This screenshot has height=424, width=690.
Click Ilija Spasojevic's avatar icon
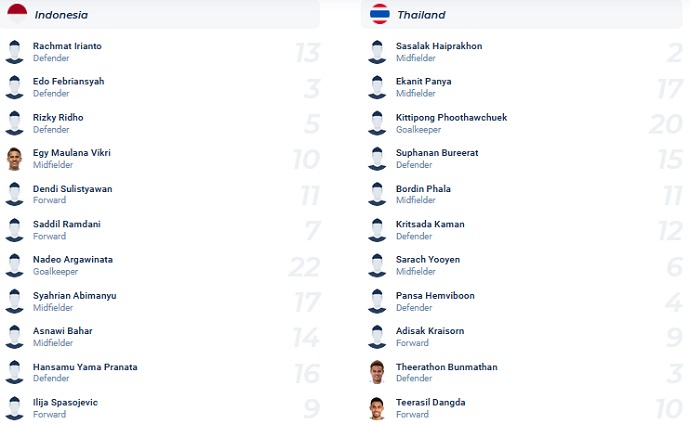pyautogui.click(x=14, y=408)
